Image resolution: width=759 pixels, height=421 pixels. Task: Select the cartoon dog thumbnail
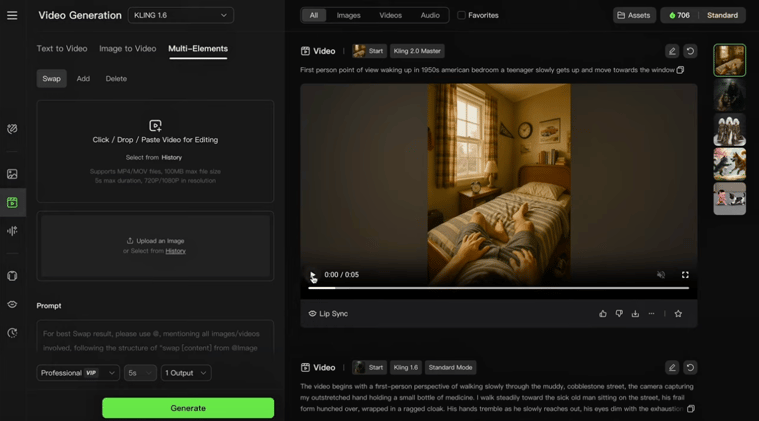point(729,199)
